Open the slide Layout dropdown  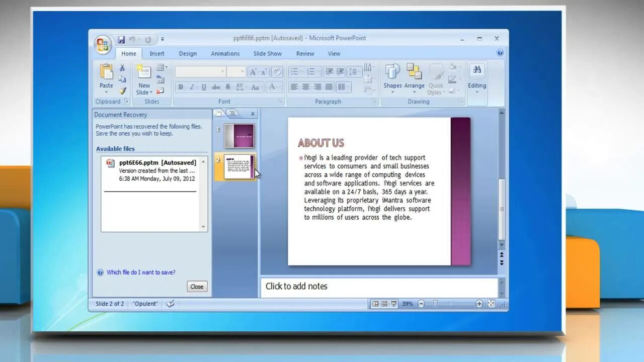(162, 67)
